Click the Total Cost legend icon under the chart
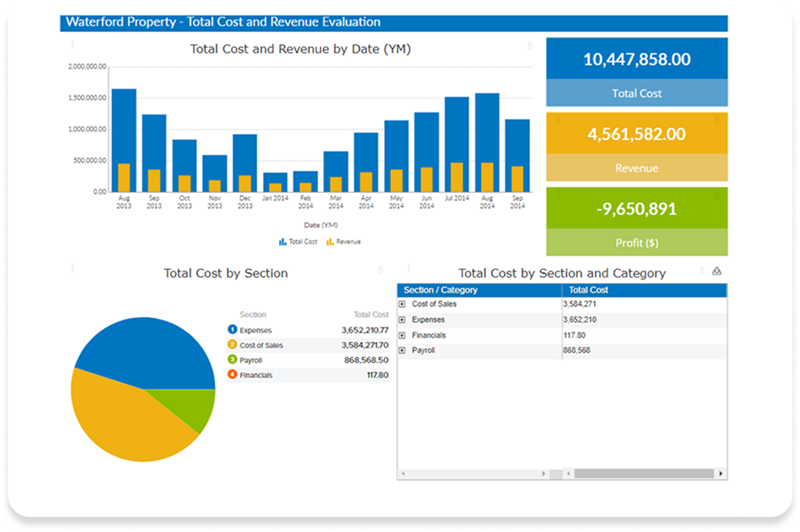This screenshot has height=532, width=800. [282, 241]
